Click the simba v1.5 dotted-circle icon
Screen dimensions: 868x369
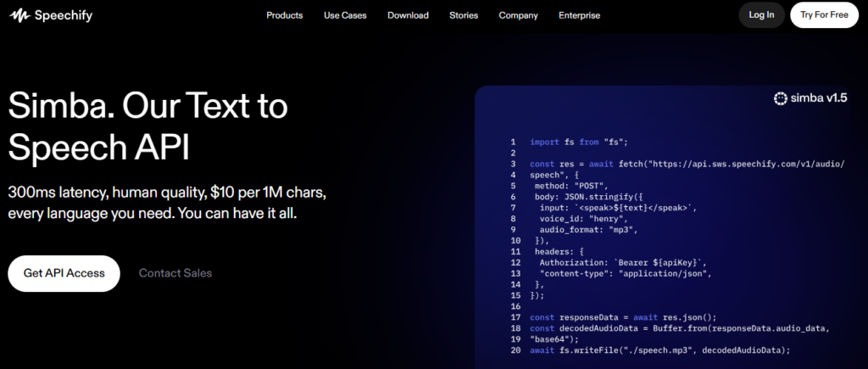[x=780, y=98]
